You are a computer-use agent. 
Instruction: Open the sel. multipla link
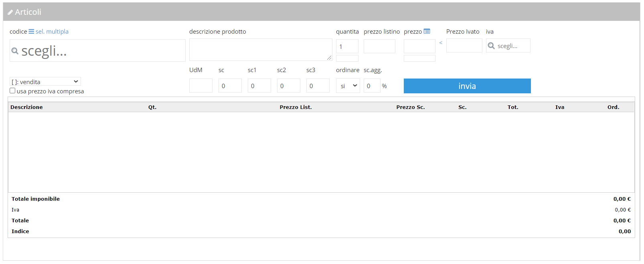tap(52, 31)
